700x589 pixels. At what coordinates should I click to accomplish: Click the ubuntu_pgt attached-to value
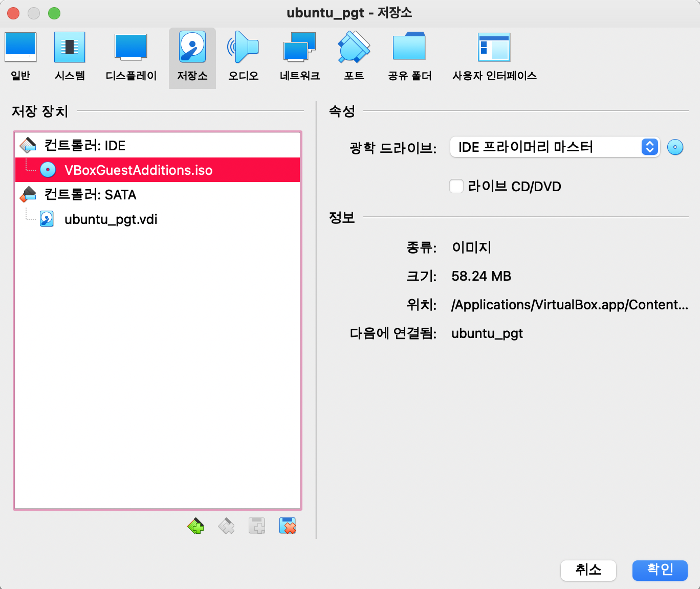pyautogui.click(x=487, y=333)
